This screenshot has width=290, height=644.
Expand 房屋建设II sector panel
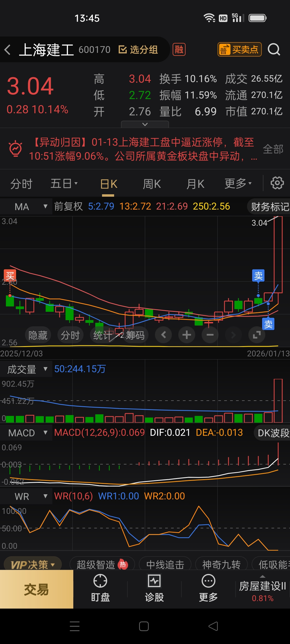tap(263, 589)
